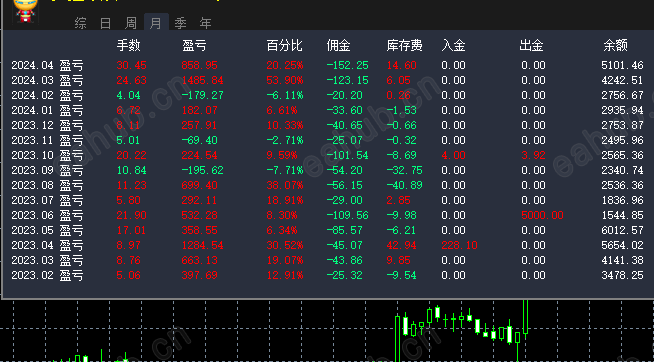654x362 pixels.
Task: Click withdrawal value 3.92
Action: (x=533, y=156)
